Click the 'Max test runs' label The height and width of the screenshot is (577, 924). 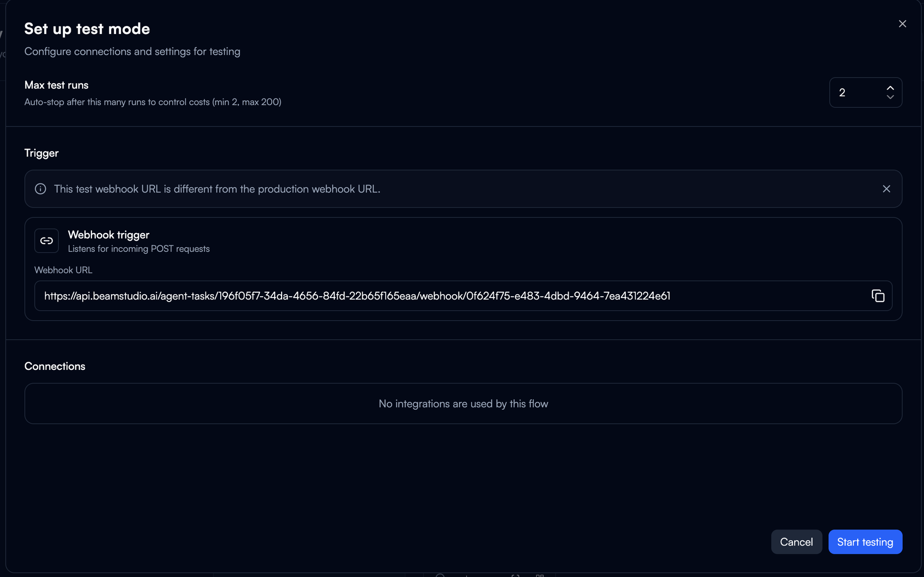click(57, 85)
